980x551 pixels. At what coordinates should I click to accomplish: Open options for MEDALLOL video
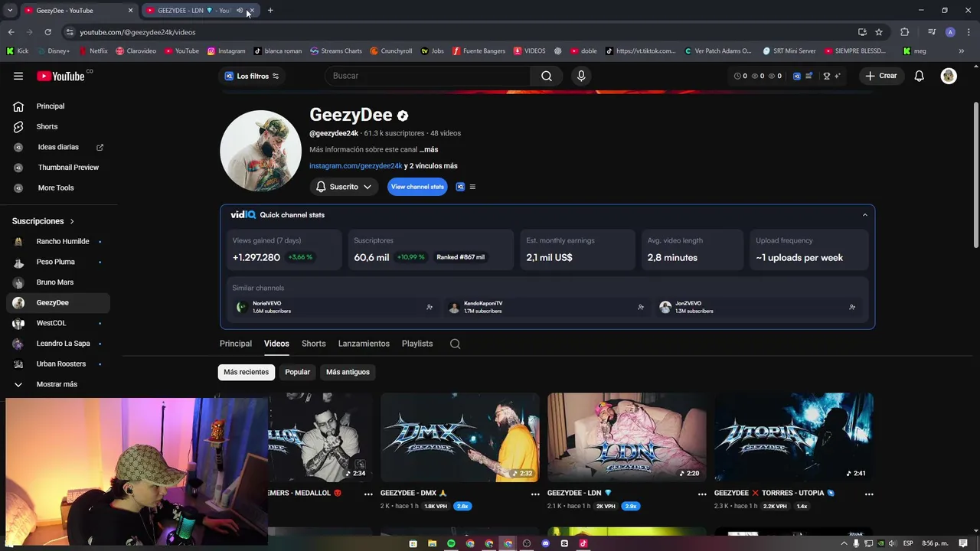368,494
